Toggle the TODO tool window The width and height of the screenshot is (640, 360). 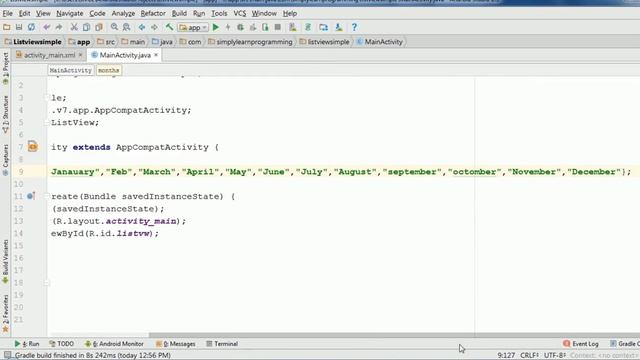point(62,344)
